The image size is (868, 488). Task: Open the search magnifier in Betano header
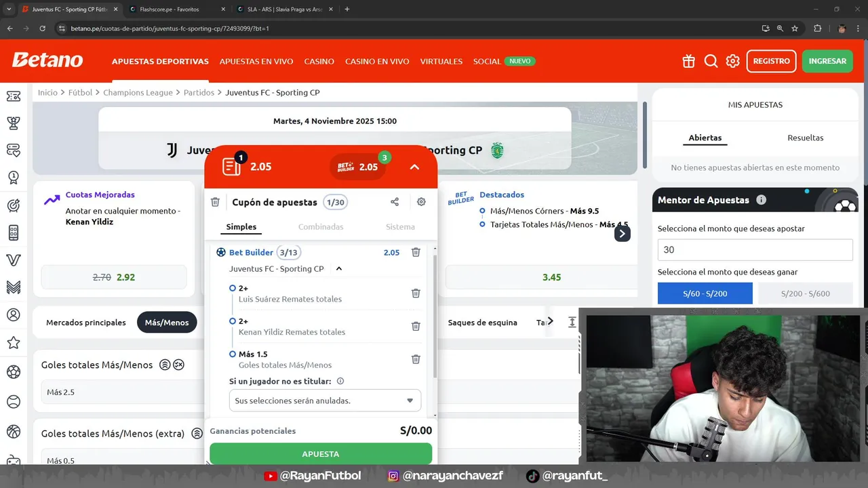point(711,61)
